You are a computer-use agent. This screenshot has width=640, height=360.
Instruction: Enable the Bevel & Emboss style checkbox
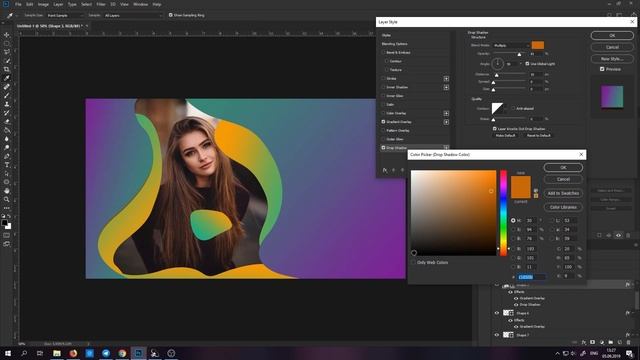point(383,53)
